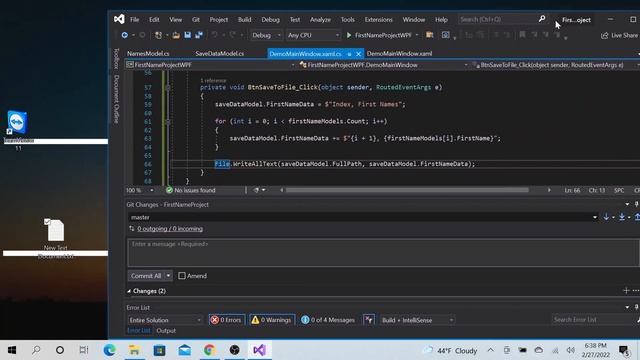Open the File menu

[x=134, y=20]
